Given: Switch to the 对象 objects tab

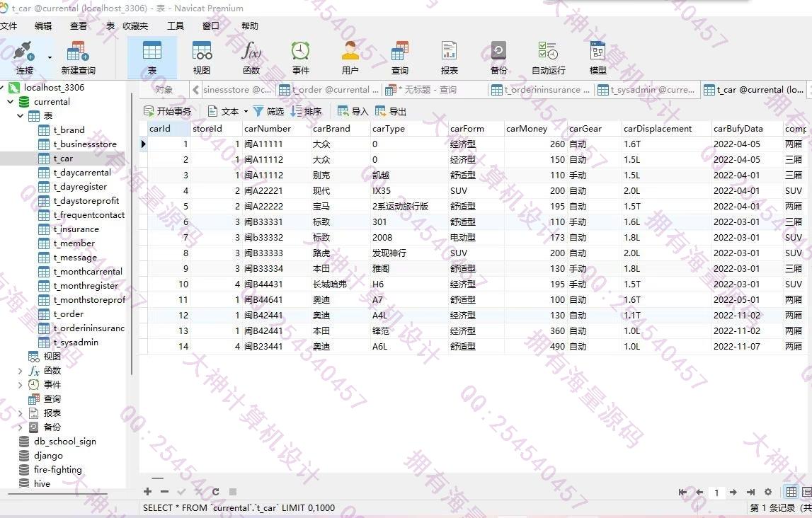Looking at the screenshot, I should pos(164,90).
